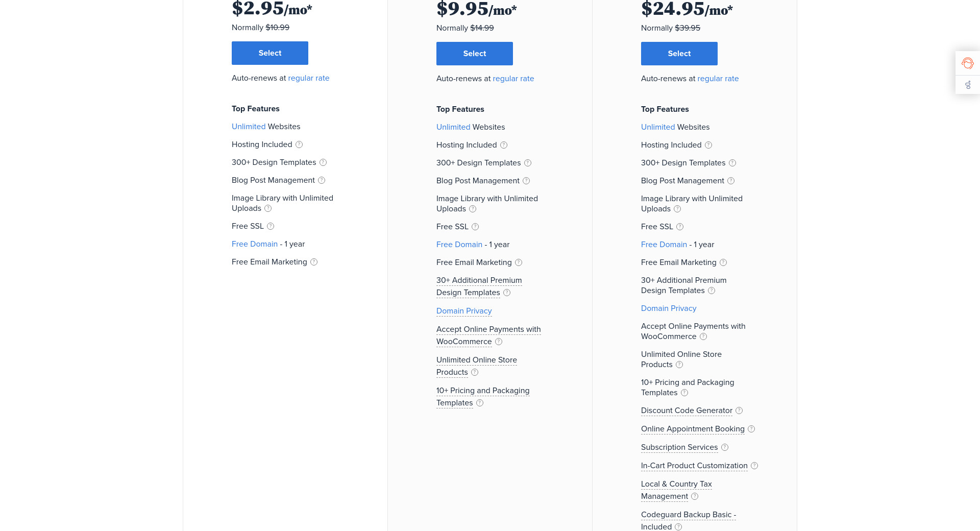This screenshot has width=980, height=531.
Task: Open regular rate link under $24.95 plan
Action: coord(718,79)
